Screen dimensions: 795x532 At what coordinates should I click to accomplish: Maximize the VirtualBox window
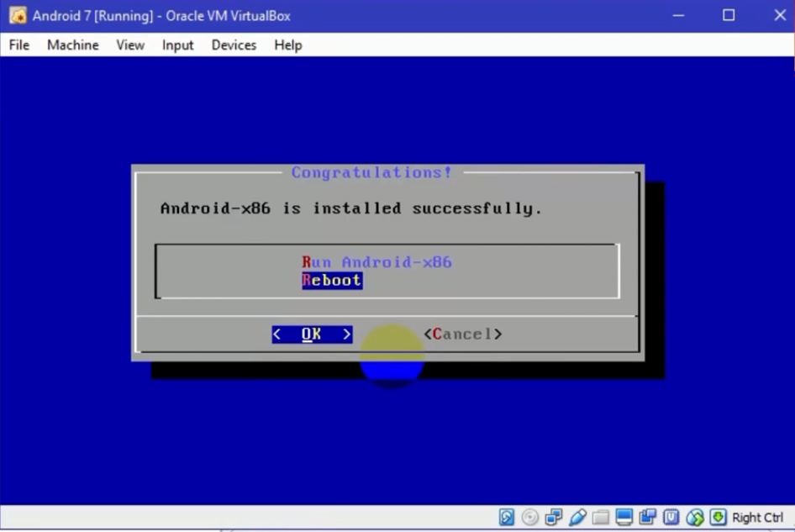729,16
